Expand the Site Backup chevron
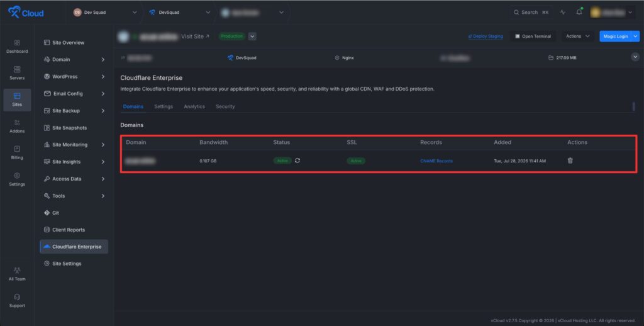Screen dimensions: 644x326 click(x=103, y=111)
